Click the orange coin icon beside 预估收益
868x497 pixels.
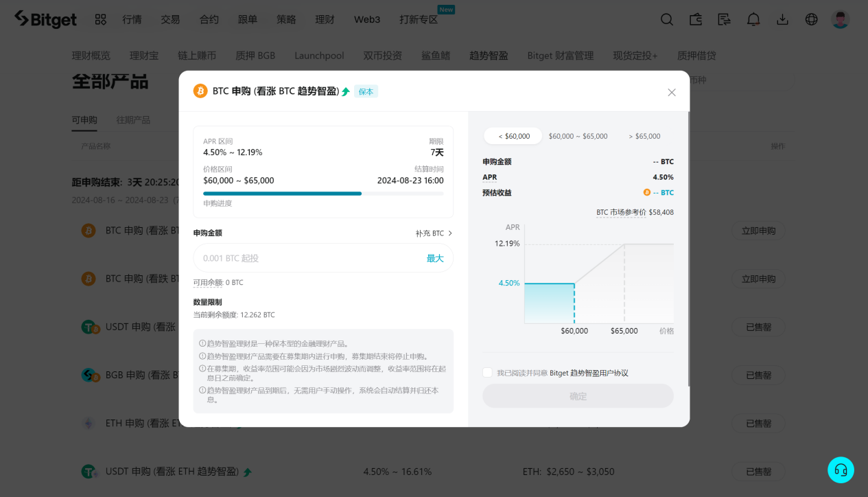click(646, 193)
